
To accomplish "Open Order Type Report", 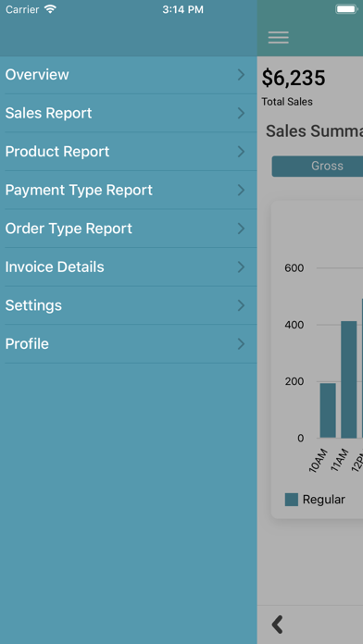I will pos(129,229).
